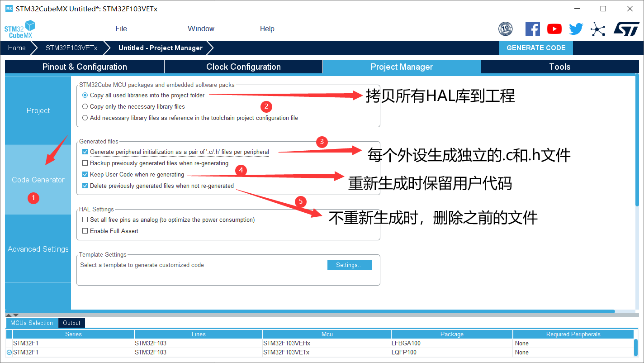Click the MCU list vertical scrollbar
644x363 pixels.
point(636,348)
